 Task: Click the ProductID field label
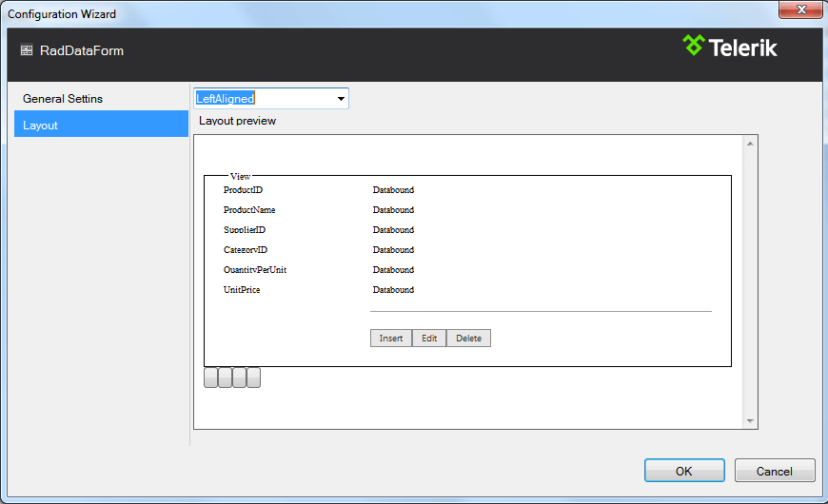243,190
